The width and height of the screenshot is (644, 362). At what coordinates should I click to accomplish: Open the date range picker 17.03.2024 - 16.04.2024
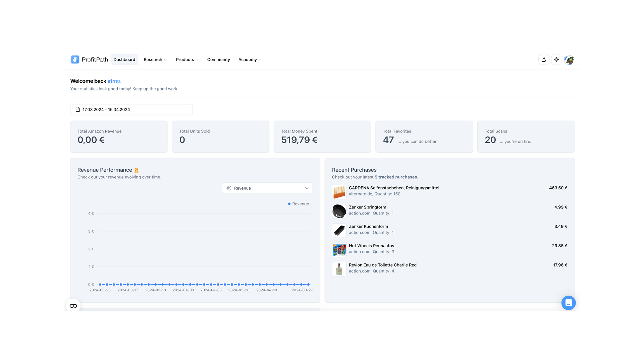[131, 110]
